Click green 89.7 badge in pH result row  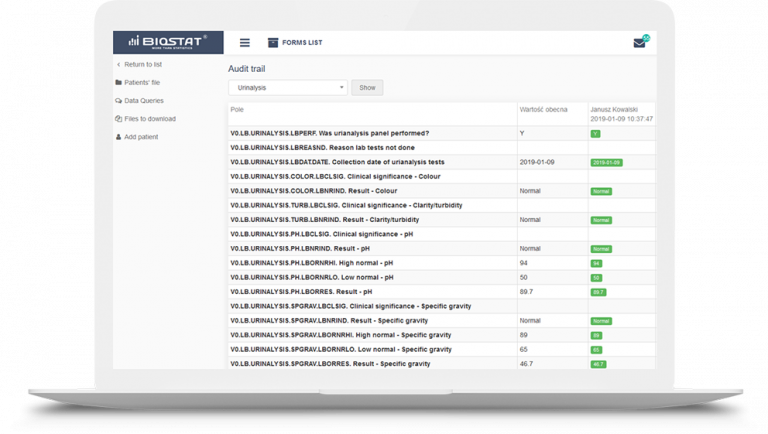click(598, 292)
